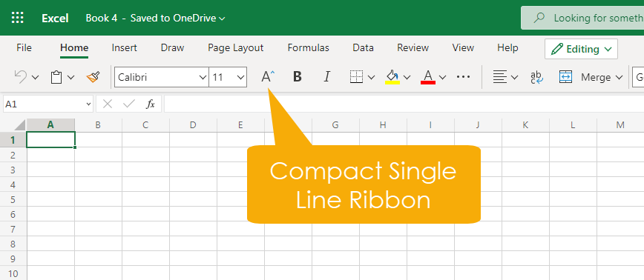Switch to the Insert tab
Viewport: 644px width, 280px height.
click(x=125, y=48)
